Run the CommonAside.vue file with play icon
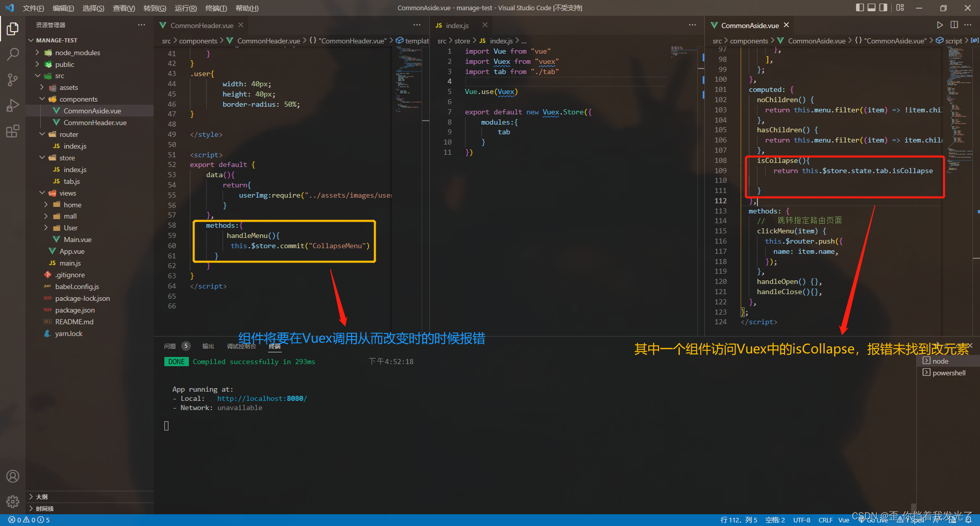 (940, 25)
